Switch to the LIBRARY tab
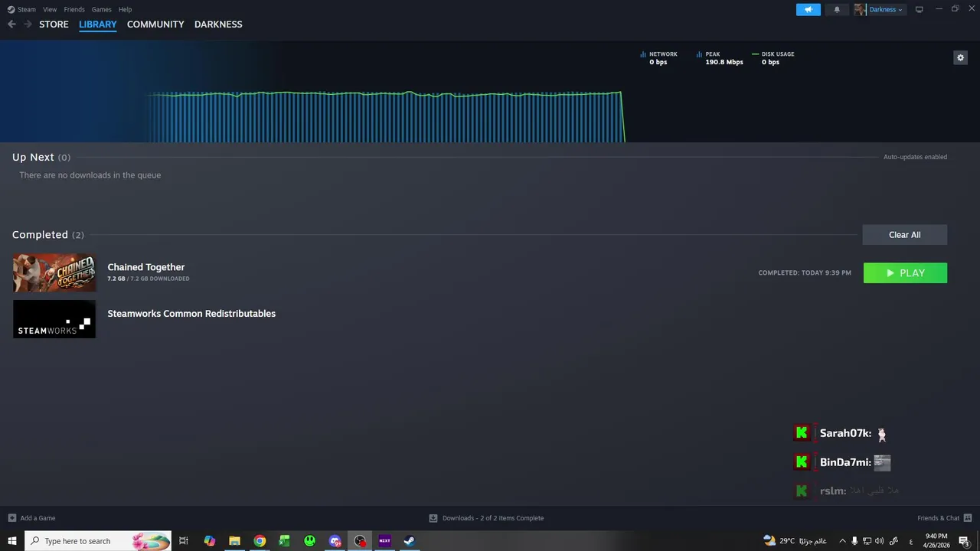 pos(98,24)
